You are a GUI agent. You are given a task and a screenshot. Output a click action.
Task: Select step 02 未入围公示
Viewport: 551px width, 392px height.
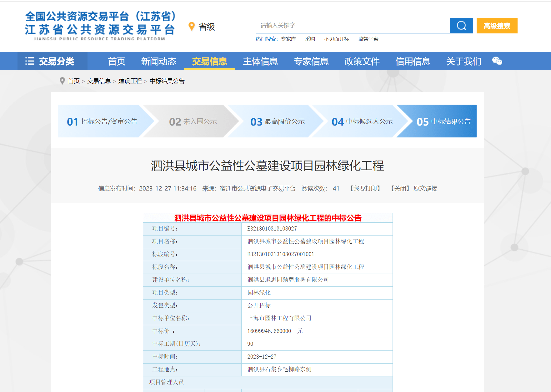[193, 121]
